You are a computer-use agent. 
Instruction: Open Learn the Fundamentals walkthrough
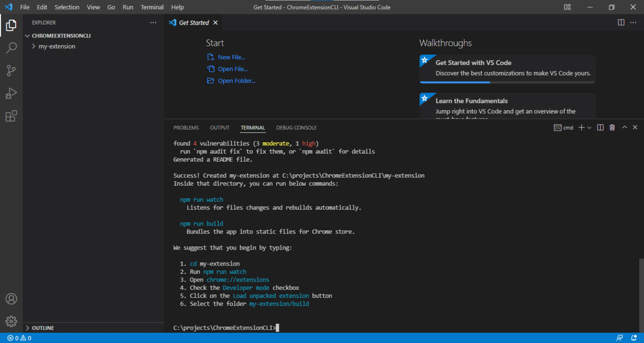click(x=507, y=106)
